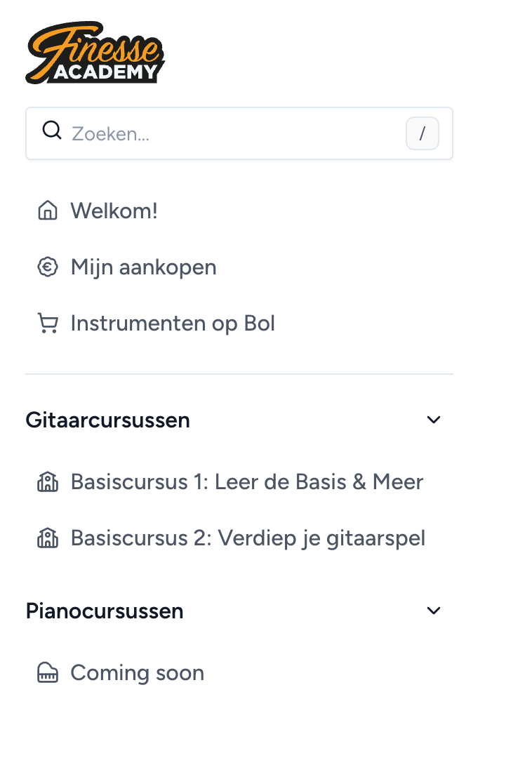Click the home icon next to Welkom!
The image size is (532, 758).
48,210
